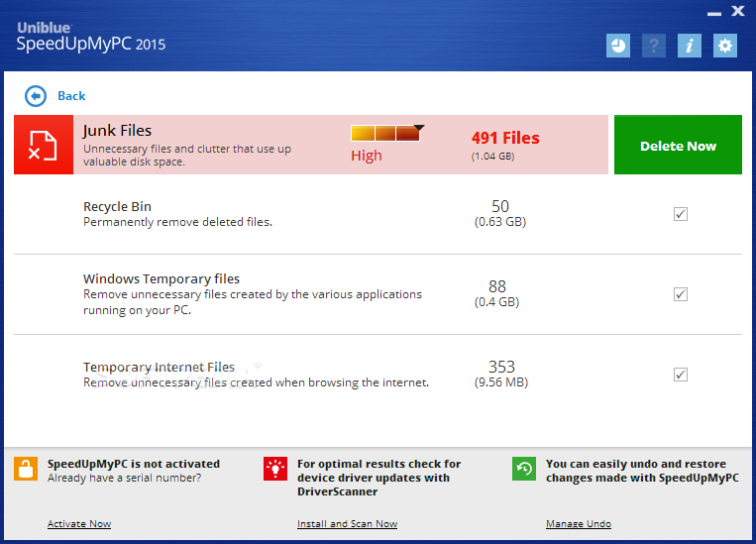Click the DriverScanner optimal results message
The width and height of the screenshot is (756, 544).
(378, 478)
